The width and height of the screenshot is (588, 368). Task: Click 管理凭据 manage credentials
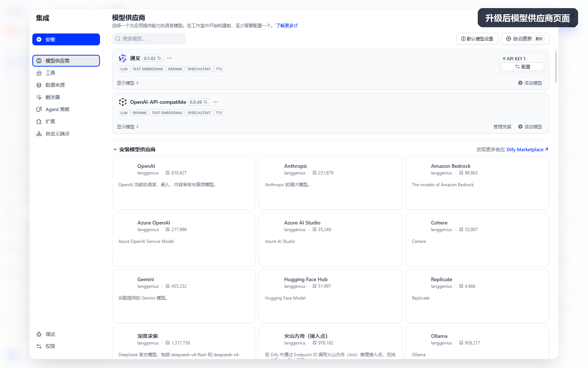click(502, 127)
